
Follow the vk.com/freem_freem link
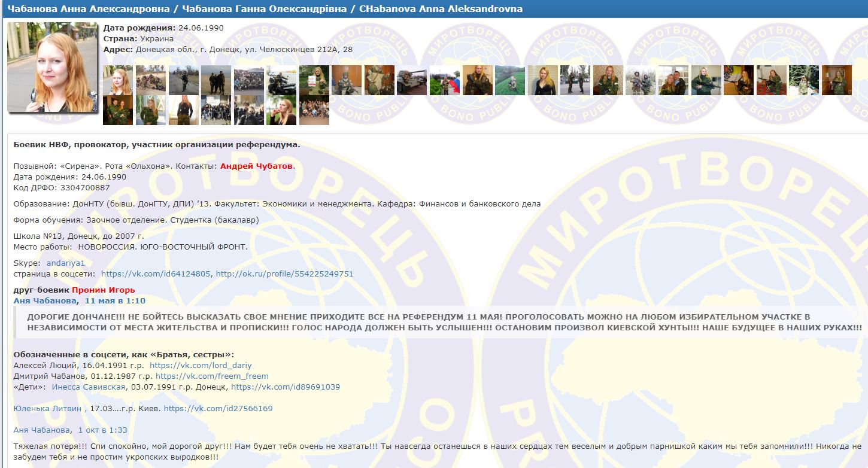click(x=212, y=376)
